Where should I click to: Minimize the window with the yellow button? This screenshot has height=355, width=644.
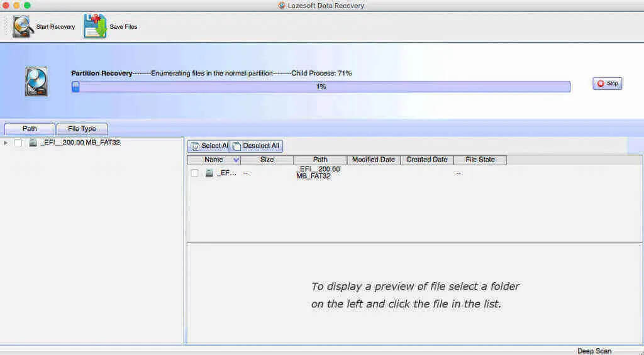16,5
